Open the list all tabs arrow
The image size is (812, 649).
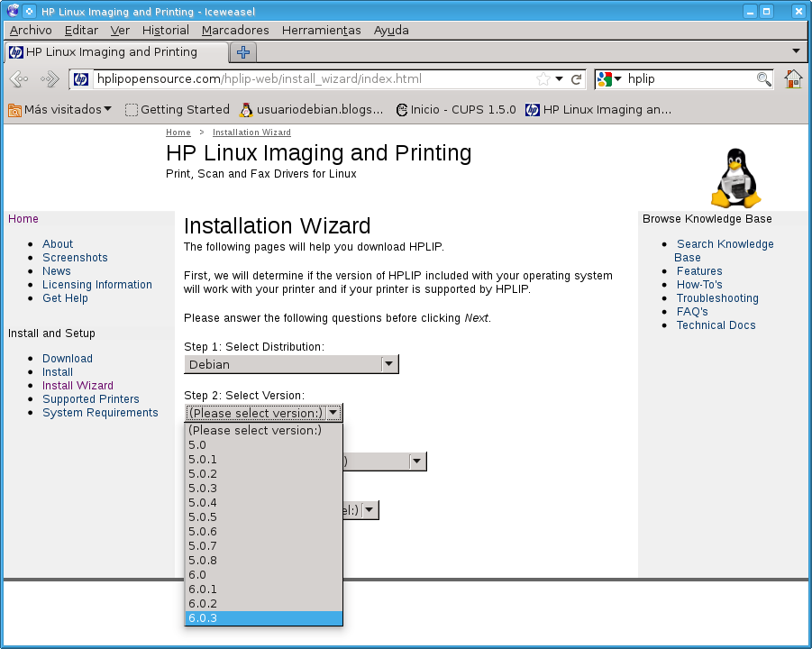[x=796, y=50]
